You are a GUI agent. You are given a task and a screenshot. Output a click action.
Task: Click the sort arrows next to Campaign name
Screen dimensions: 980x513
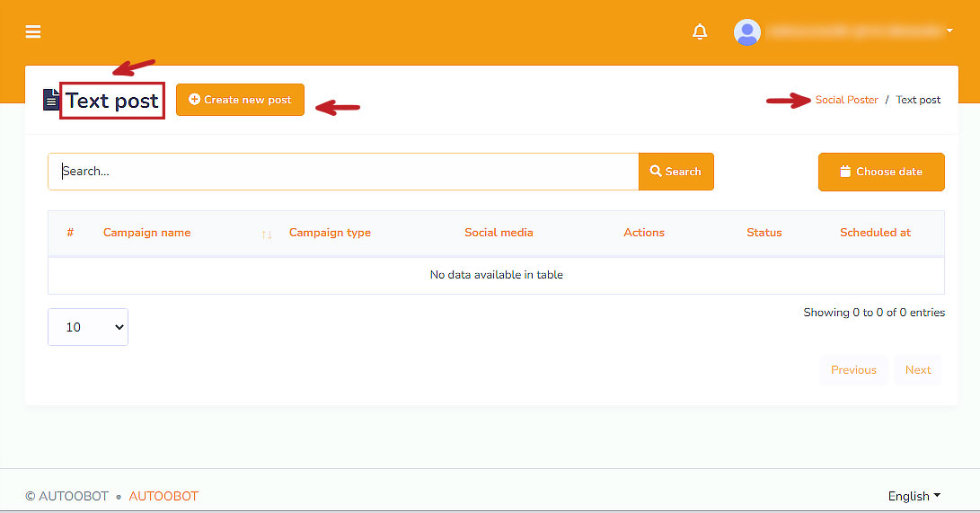(x=266, y=234)
